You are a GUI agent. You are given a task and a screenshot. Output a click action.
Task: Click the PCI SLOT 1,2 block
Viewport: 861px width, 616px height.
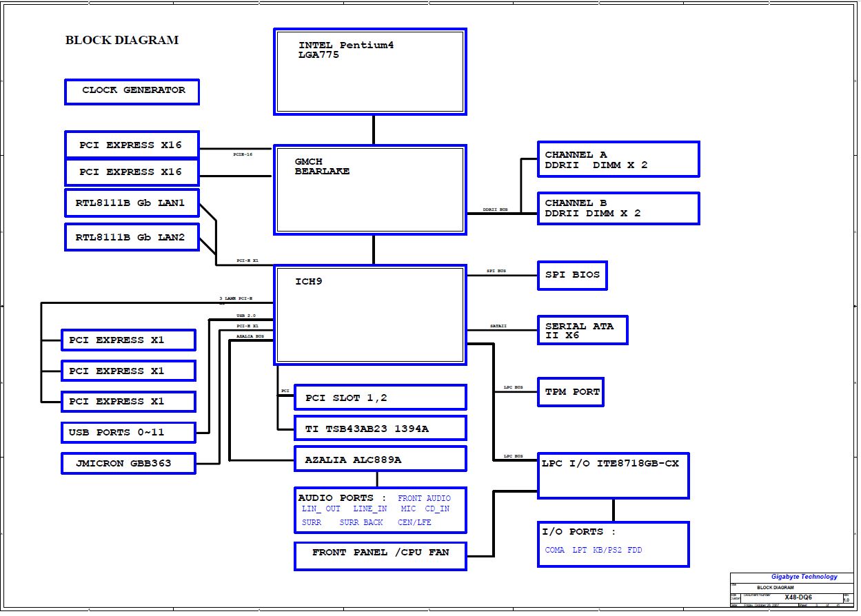(380, 398)
